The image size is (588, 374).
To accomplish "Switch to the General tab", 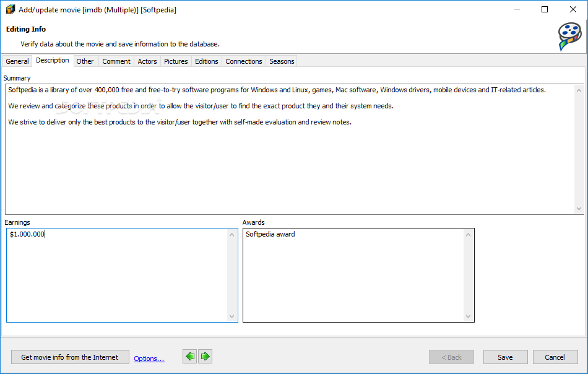I will pos(17,61).
